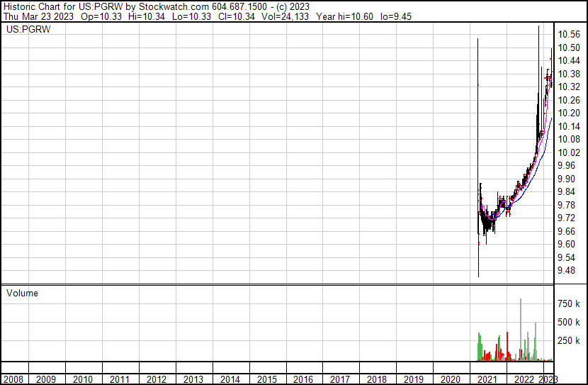588x385 pixels.
Task: Choose the 2018 year marker
Action: point(376,379)
